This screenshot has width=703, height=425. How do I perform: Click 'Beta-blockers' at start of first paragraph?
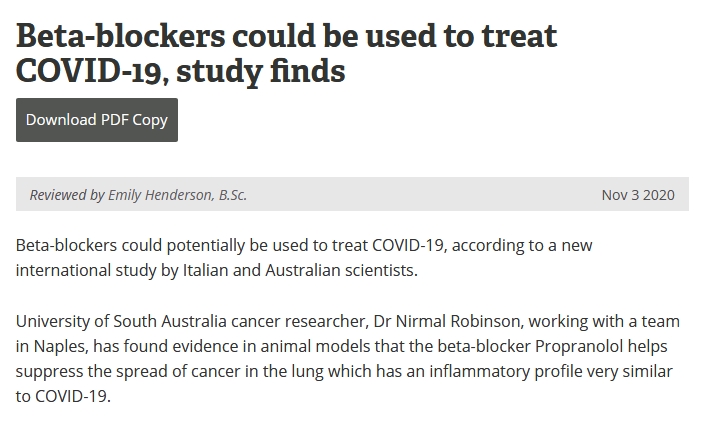pyautogui.click(x=66, y=245)
